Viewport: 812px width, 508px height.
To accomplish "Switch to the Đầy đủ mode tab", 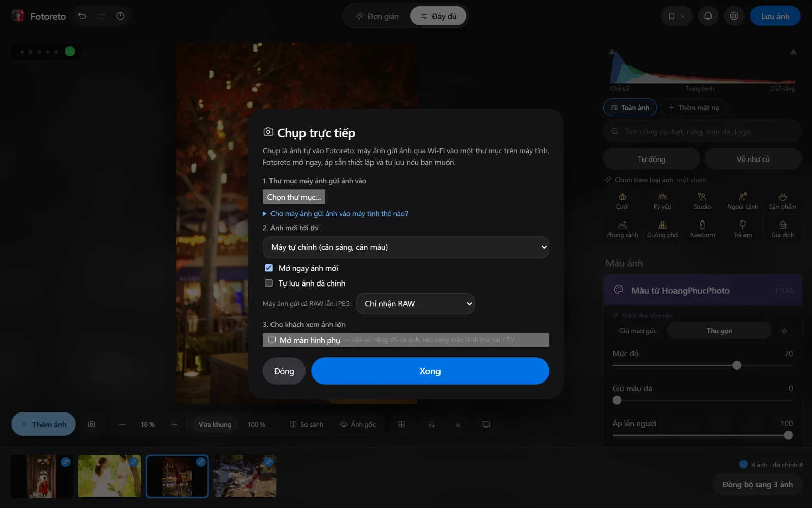I will pos(438,16).
